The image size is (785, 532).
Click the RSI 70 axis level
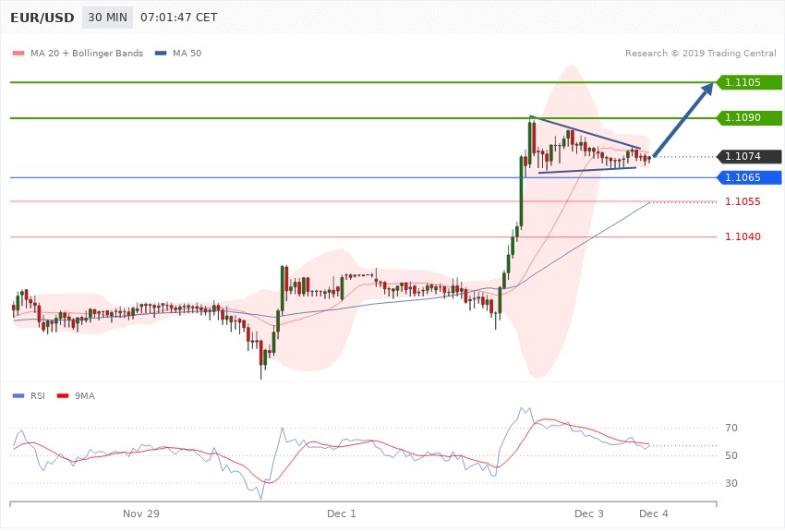(731, 429)
